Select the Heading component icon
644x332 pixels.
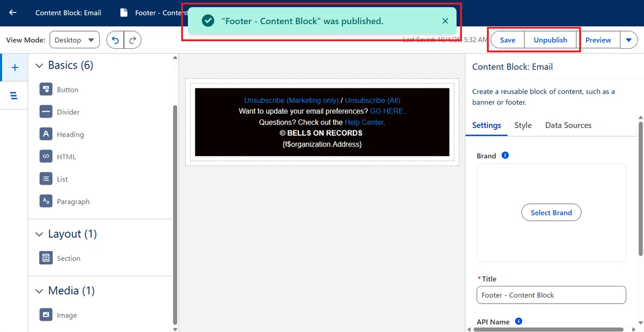coord(46,134)
